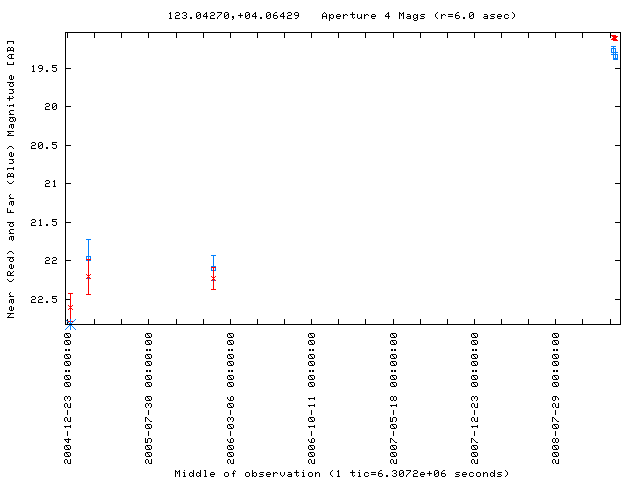This screenshot has width=640, height=480.
Task: Click the x-axis date 2004-12-23 00:00:00
Action: click(x=68, y=398)
